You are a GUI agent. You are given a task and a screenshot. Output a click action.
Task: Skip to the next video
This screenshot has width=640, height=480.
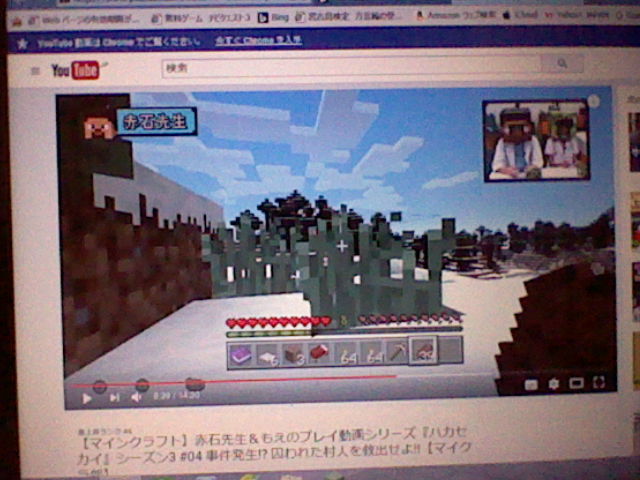coord(114,397)
